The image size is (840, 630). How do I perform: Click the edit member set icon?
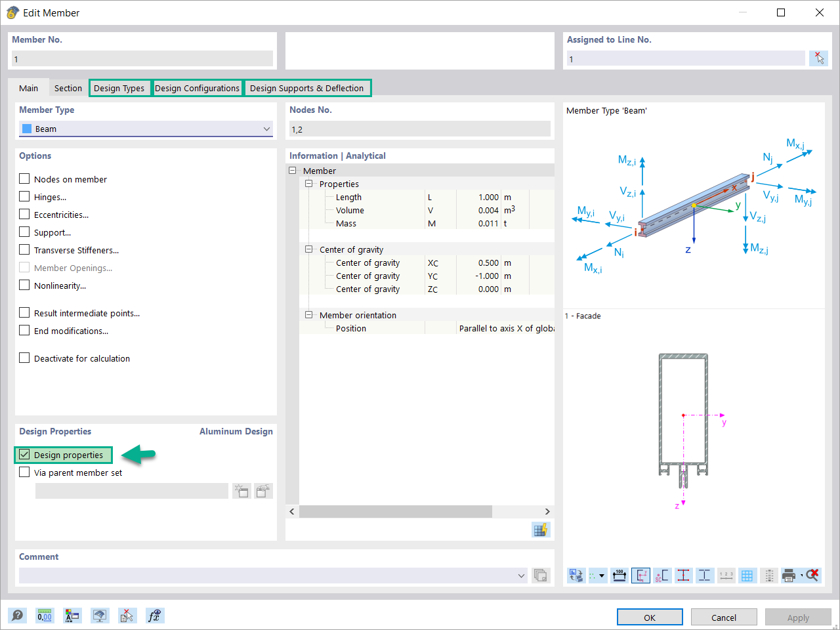click(264, 491)
